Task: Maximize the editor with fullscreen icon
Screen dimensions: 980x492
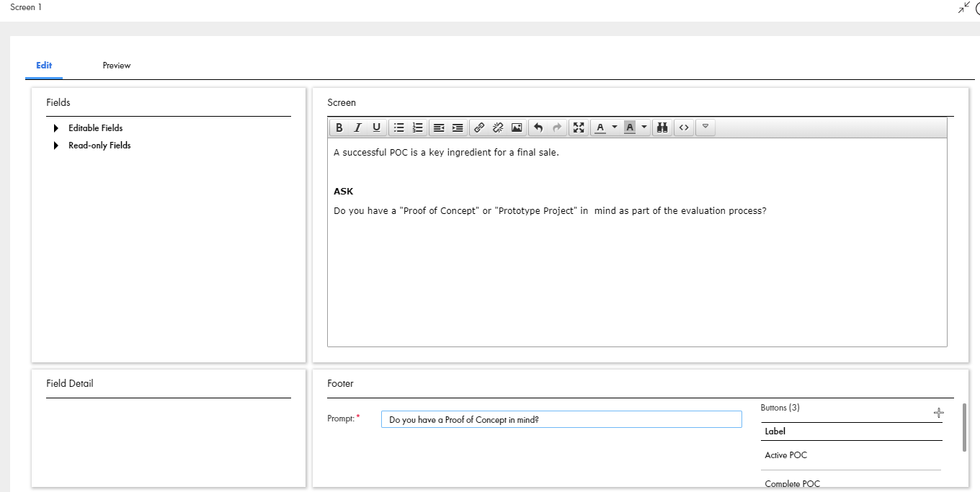Action: point(578,128)
